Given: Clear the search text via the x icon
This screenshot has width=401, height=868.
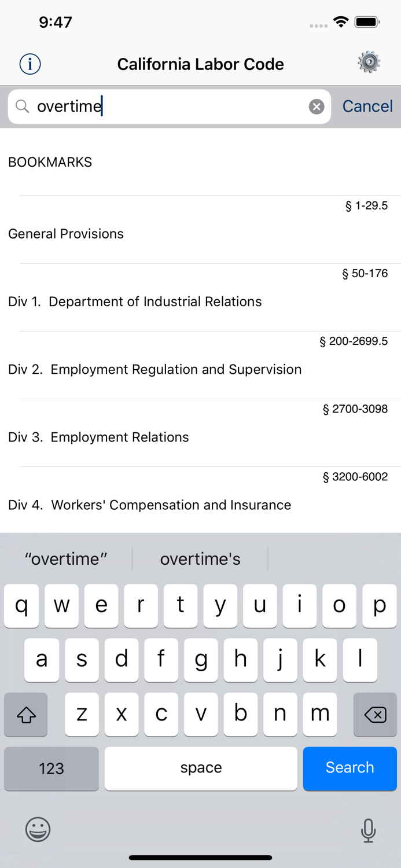Looking at the screenshot, I should 316,106.
